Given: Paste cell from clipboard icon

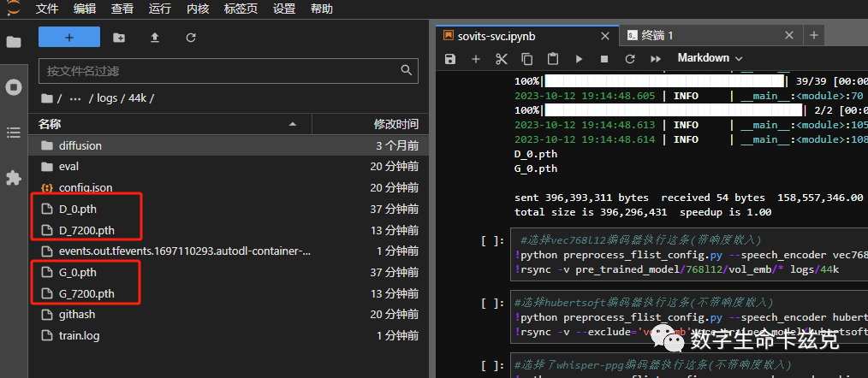Looking at the screenshot, I should tap(552, 59).
